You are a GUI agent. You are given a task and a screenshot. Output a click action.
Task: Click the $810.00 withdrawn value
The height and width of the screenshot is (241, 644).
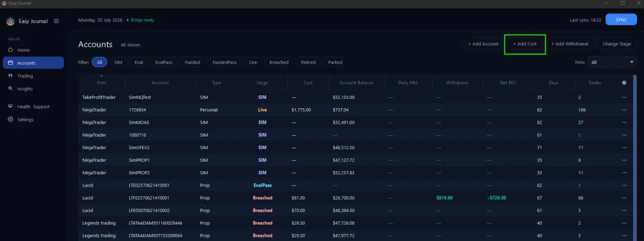[x=444, y=198]
